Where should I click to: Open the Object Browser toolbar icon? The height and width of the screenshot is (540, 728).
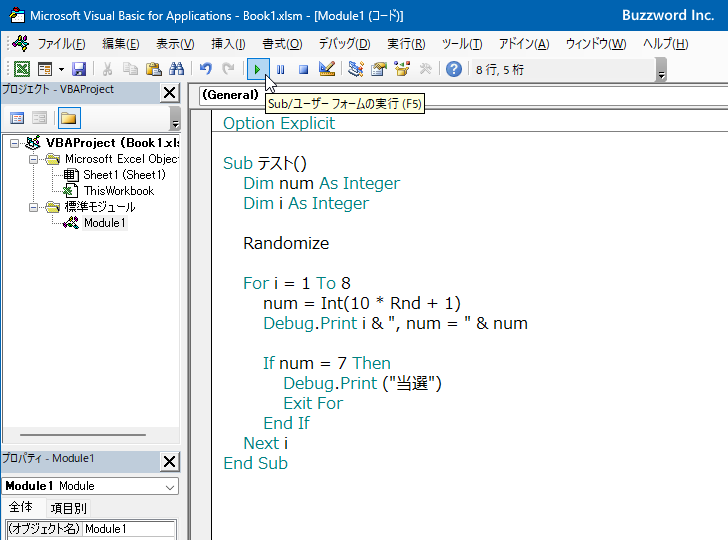(402, 70)
